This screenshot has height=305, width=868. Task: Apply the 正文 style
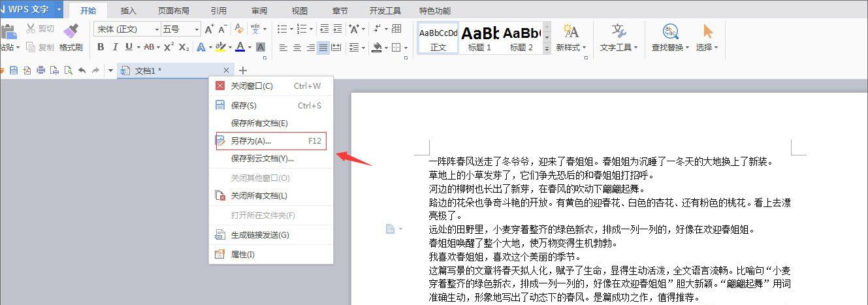coord(438,37)
